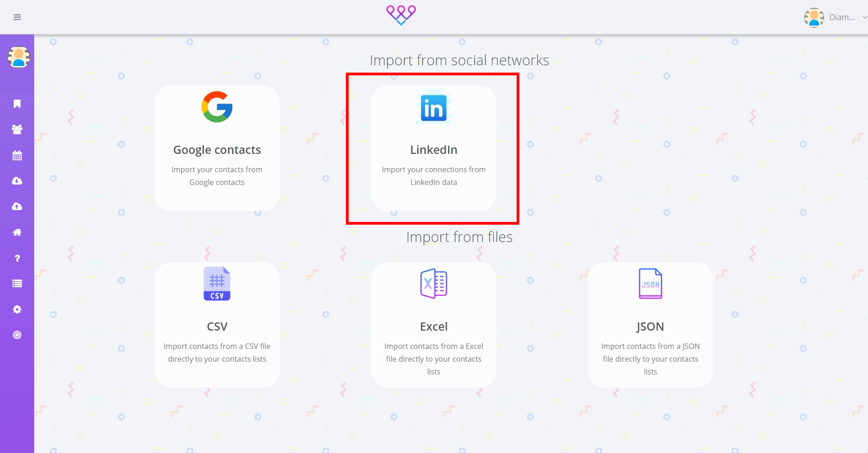The image size is (868, 453).
Task: Click 'Import contacts from a JSON' description
Action: coord(650,359)
